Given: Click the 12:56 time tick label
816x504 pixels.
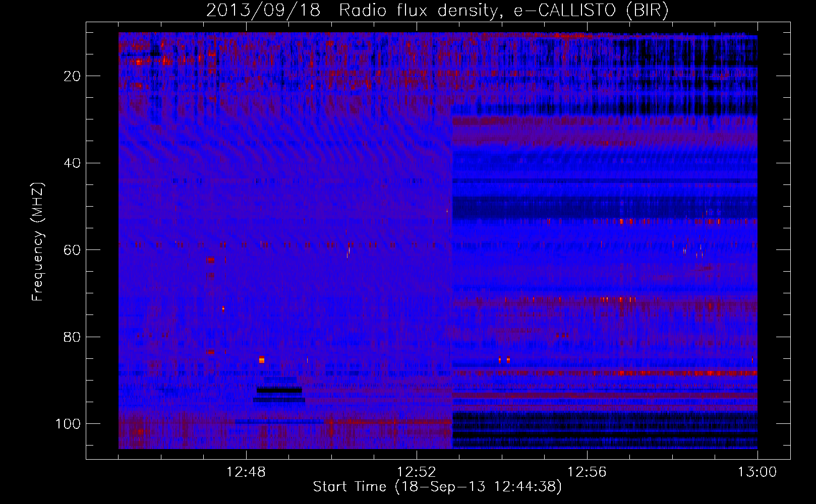Looking at the screenshot, I should (x=587, y=472).
